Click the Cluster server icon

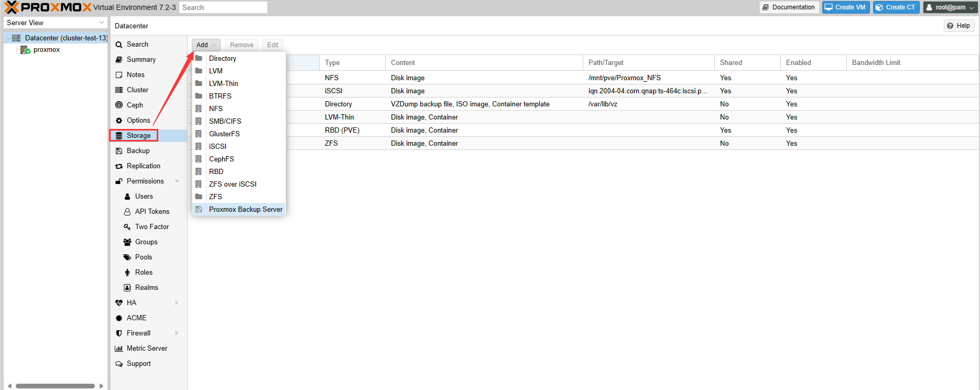click(119, 90)
